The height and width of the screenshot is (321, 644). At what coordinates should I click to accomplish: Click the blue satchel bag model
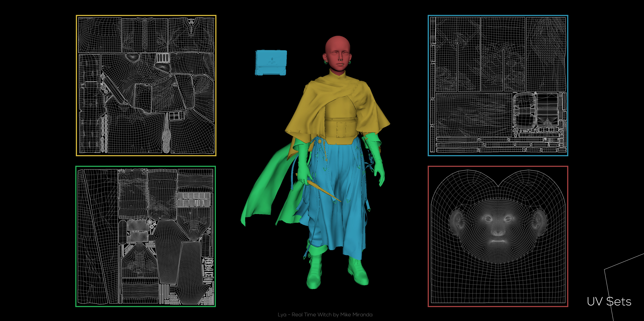pyautogui.click(x=271, y=63)
